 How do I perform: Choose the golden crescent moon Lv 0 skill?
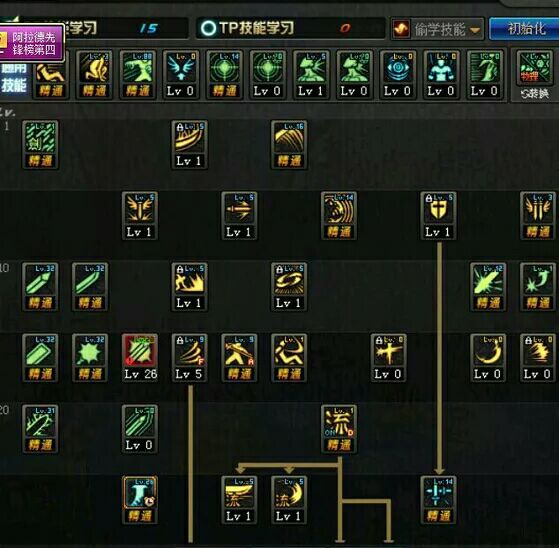coord(488,358)
